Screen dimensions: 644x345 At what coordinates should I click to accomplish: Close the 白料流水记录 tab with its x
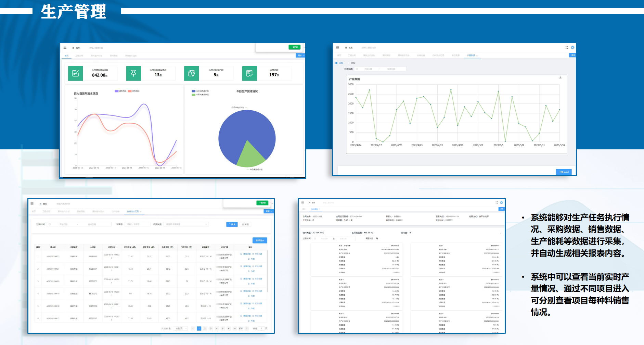pyautogui.click(x=141, y=212)
